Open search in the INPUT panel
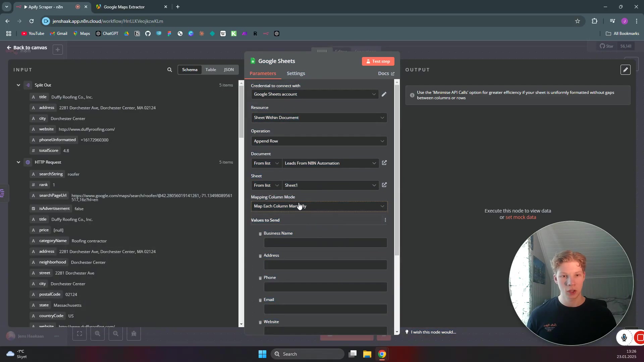Image resolution: width=644 pixels, height=362 pixels. [x=169, y=70]
